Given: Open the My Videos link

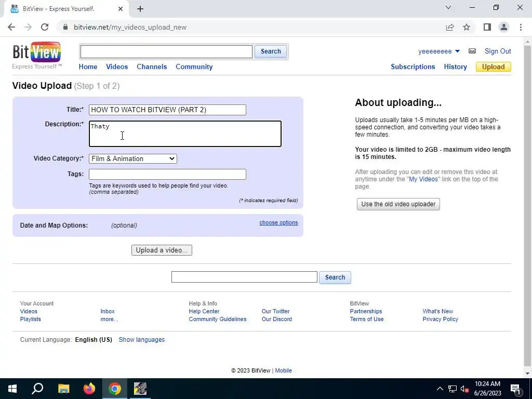Looking at the screenshot, I should 423,179.
